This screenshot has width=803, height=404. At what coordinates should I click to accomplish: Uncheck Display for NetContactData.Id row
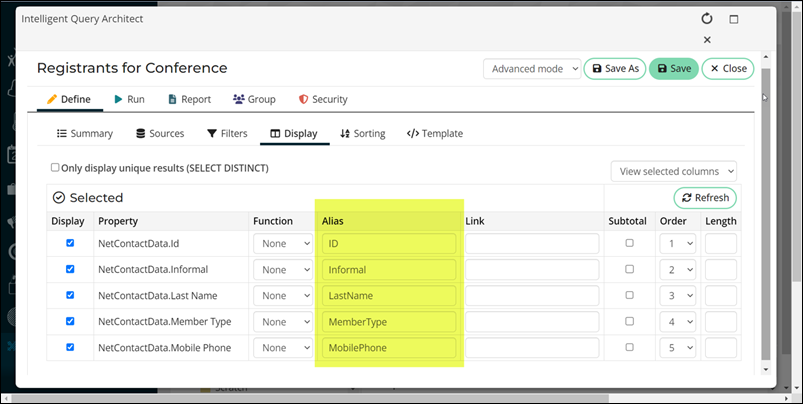point(68,243)
